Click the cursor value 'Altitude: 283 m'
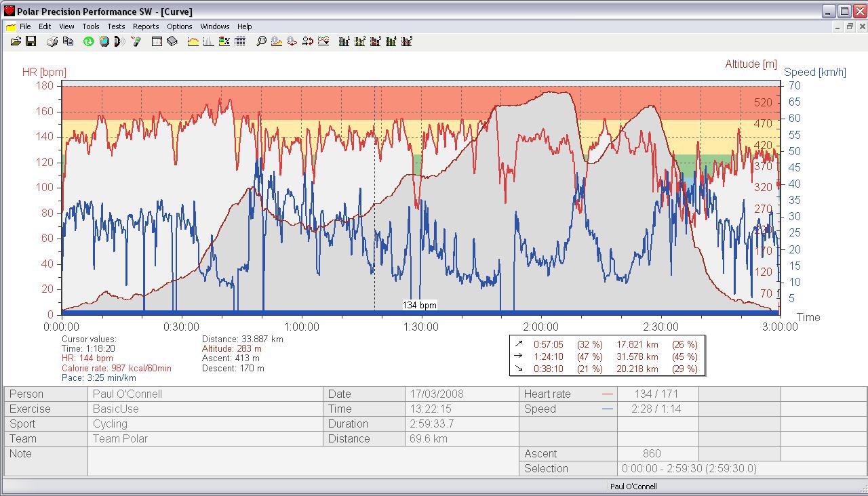Image resolution: width=868 pixels, height=496 pixels. (232, 348)
